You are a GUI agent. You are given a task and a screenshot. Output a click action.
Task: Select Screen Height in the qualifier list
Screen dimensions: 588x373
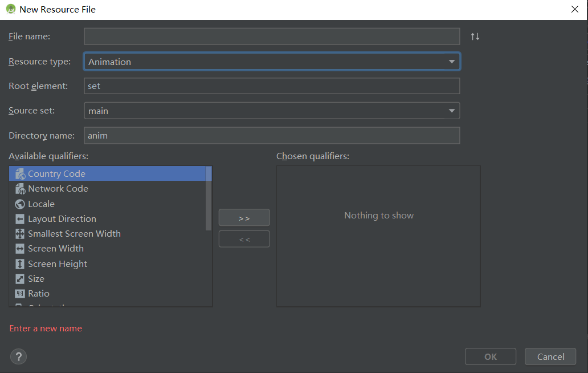click(58, 264)
